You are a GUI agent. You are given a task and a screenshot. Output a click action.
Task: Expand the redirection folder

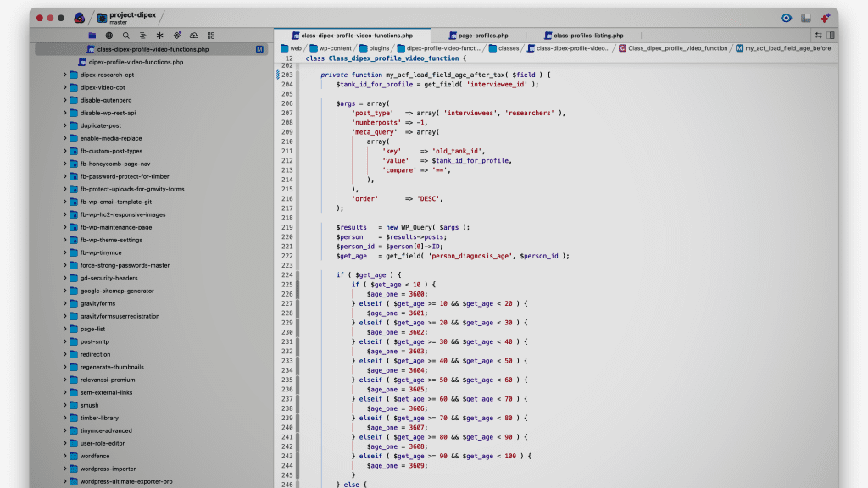coord(64,355)
